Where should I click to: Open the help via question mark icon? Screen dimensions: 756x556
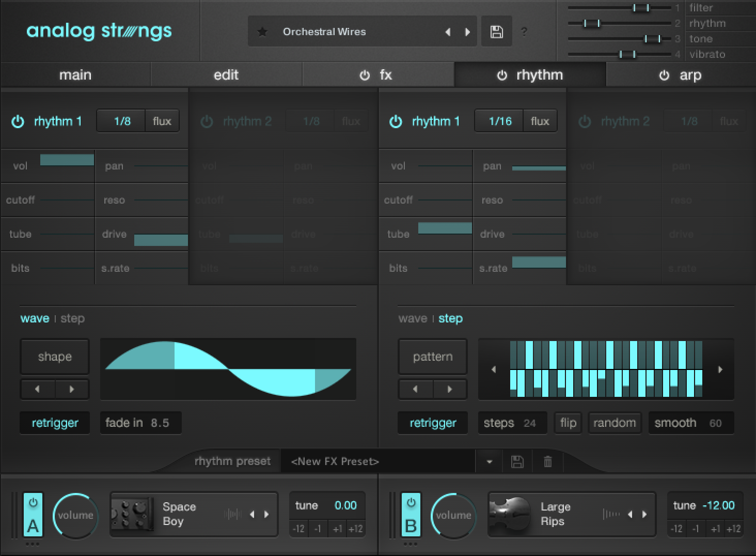tap(525, 31)
